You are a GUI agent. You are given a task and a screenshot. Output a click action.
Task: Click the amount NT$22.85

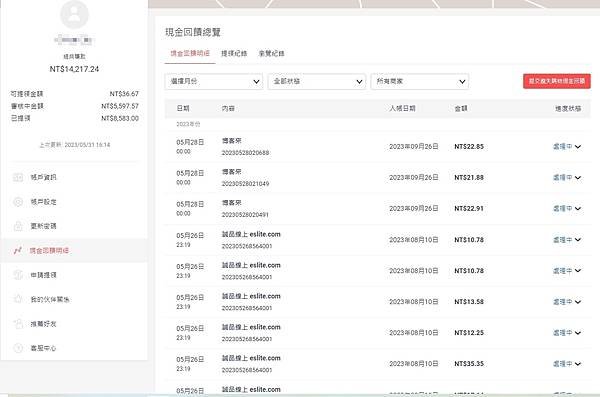[469, 146]
